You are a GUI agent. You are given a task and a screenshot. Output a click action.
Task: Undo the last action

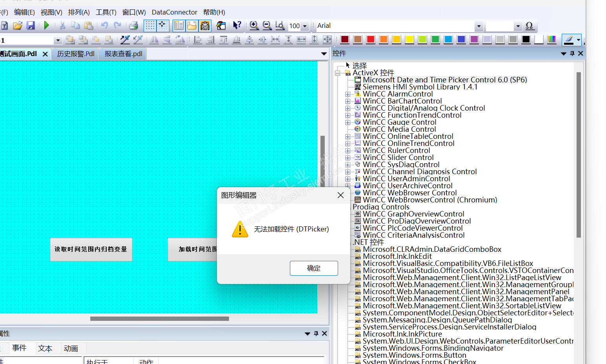coord(104,26)
